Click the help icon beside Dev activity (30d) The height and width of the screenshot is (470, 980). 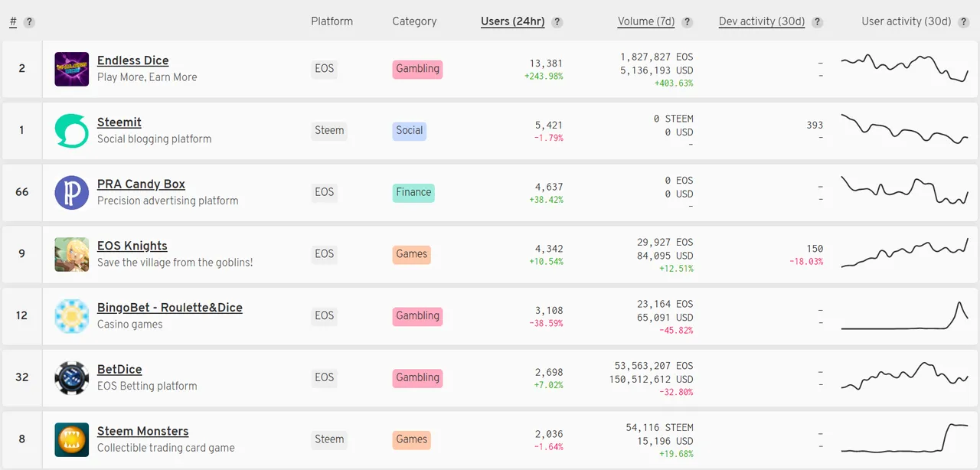818,22
